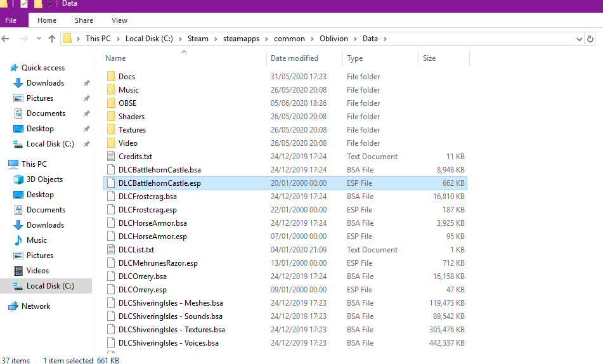Select DLCFrostcrag.esp file
This screenshot has height=364, width=603.
148,210
